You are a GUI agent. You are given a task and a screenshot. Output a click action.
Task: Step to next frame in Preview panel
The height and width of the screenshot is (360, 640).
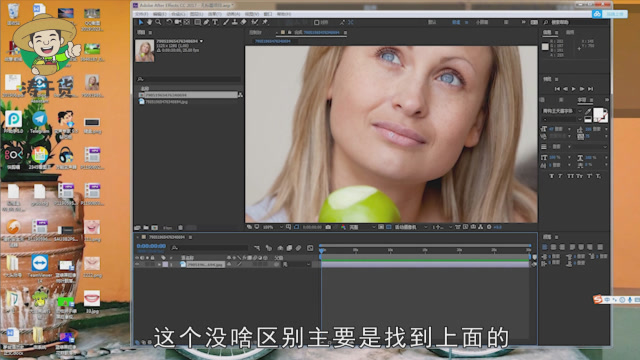tap(582, 89)
